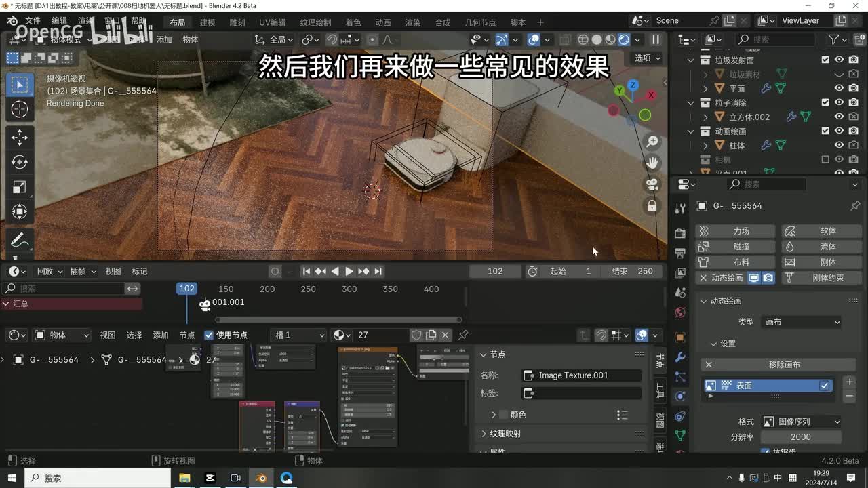This screenshot has height=488, width=868.
Task: Hide 立方体.002 in viewport
Action: point(840,117)
